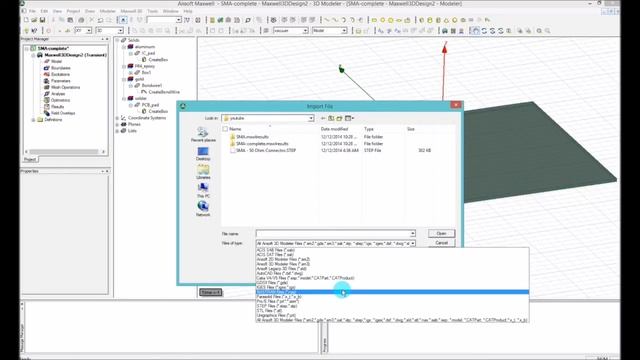The image size is (640, 360).
Task: Click the create new folder icon
Action: click(339, 118)
